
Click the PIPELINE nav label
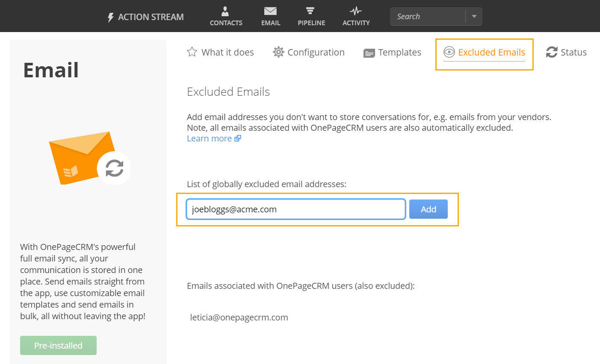tap(311, 23)
